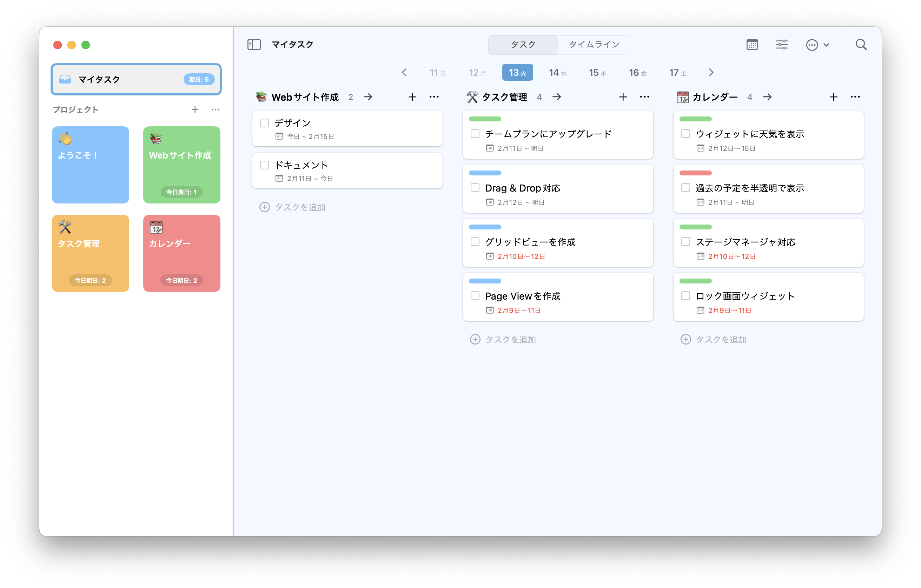This screenshot has width=921, height=588.
Task: Open タスク管理 column more options ellipsis
Action: (644, 97)
